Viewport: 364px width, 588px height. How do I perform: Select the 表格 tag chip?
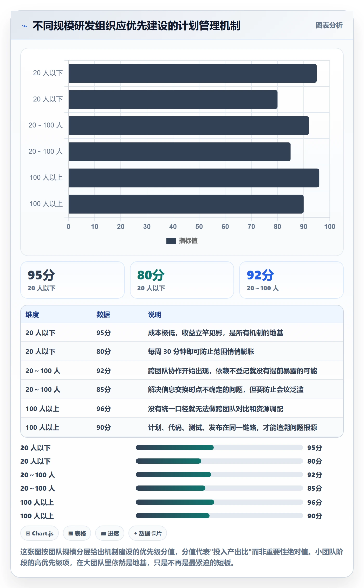[77, 533]
